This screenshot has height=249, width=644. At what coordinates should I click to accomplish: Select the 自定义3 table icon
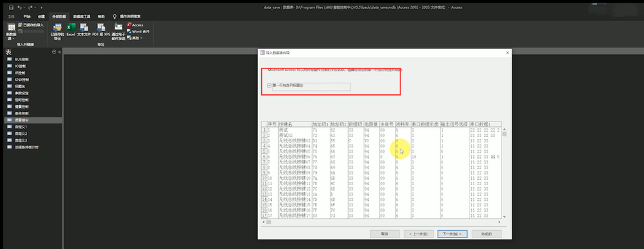click(10, 140)
